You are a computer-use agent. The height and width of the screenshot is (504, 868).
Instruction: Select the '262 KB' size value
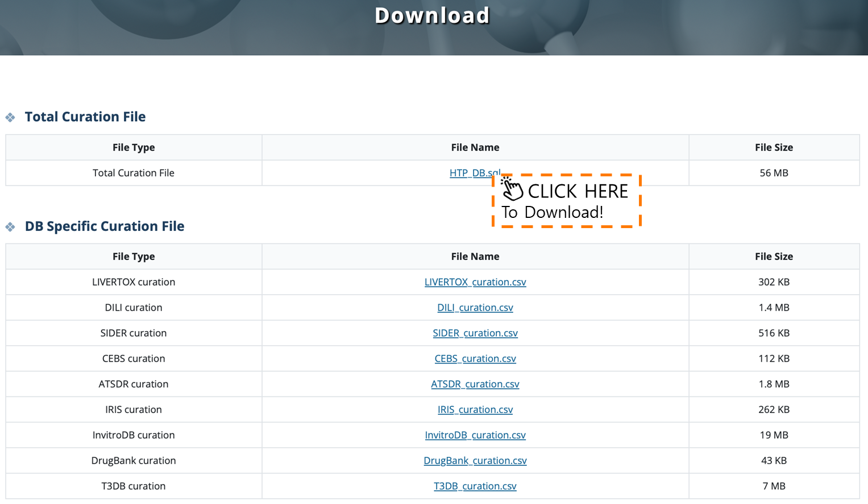774,410
